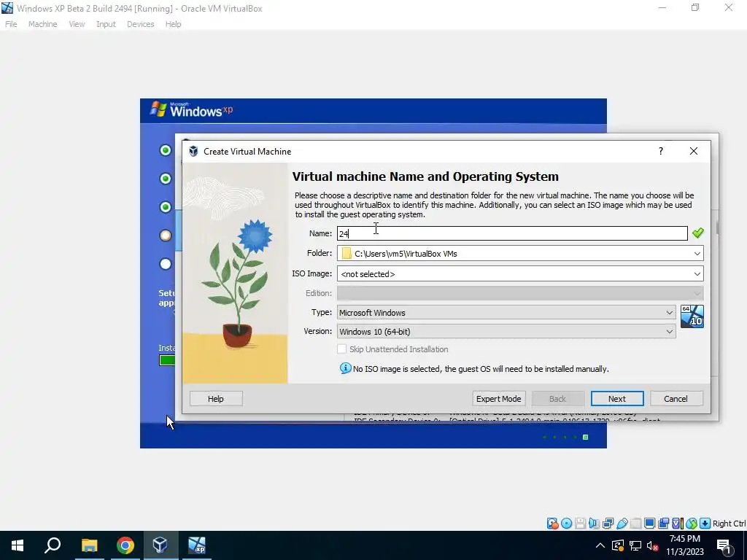Viewport: 747px width, 560px height.
Task: Click the VirtualBox cube icon in dialog title
Action: [x=193, y=152]
